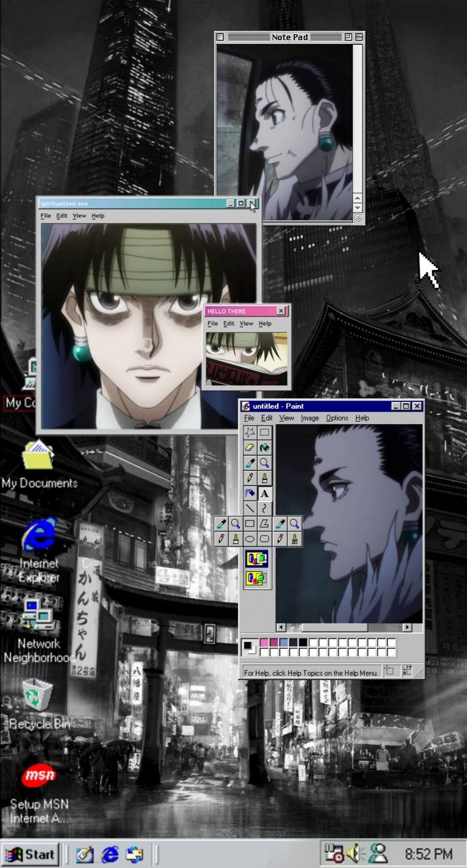The height and width of the screenshot is (868, 467).
Task: Click the foreground/background color indicator in Paint
Action: tap(249, 647)
